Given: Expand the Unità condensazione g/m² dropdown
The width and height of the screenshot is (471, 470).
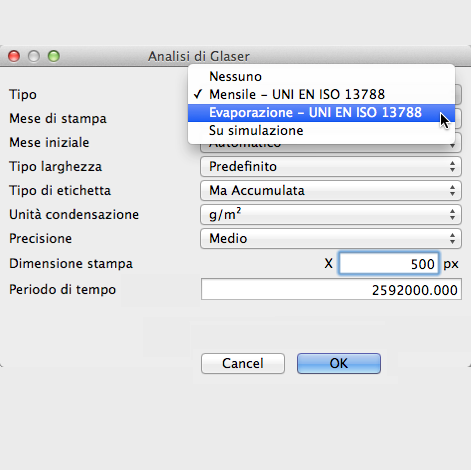Looking at the screenshot, I should [x=331, y=214].
